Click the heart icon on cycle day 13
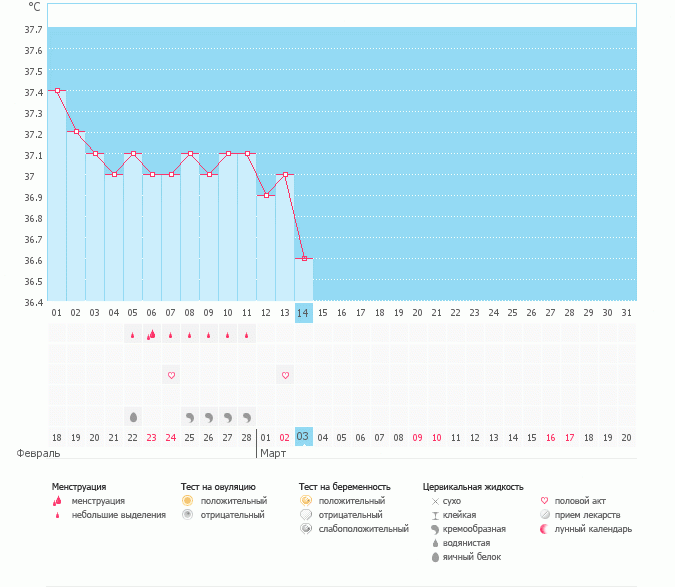This screenshot has width=675, height=587. 285,375
